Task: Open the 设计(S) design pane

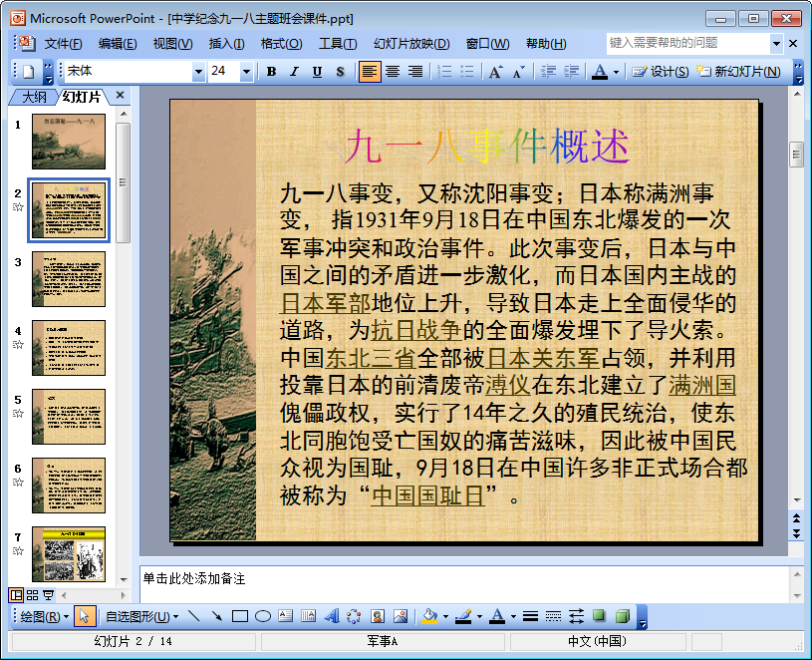Action: [x=661, y=72]
